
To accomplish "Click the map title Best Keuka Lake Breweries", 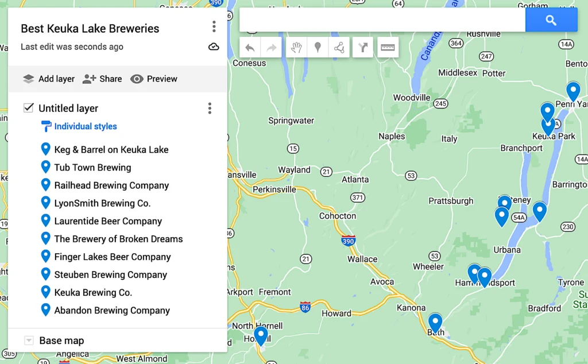I will [x=90, y=29].
